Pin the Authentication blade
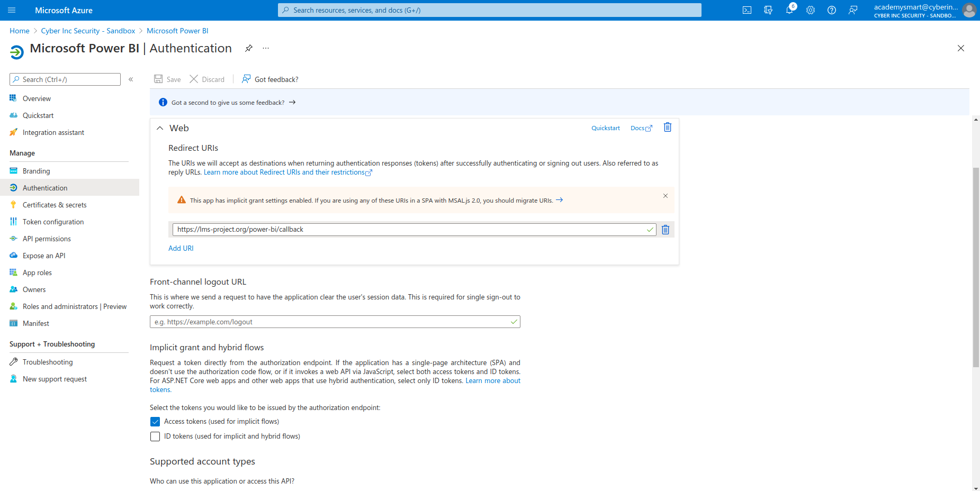The image size is (980, 491). [x=249, y=48]
